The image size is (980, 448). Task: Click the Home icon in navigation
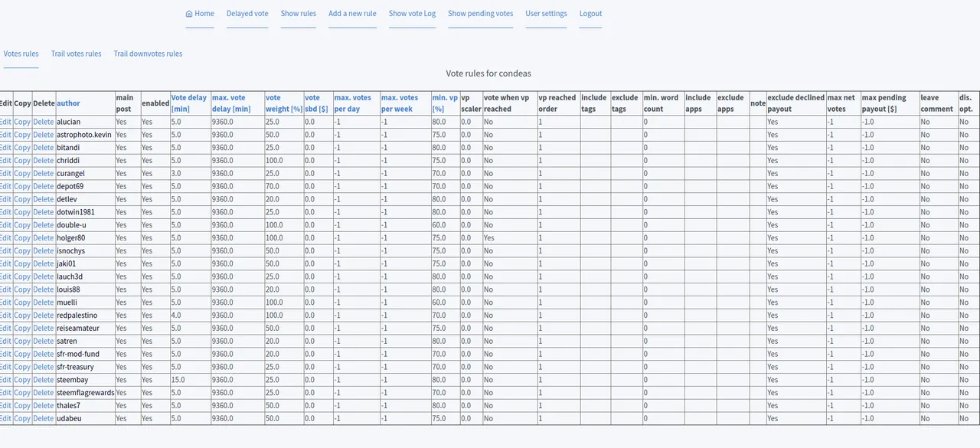tap(189, 14)
